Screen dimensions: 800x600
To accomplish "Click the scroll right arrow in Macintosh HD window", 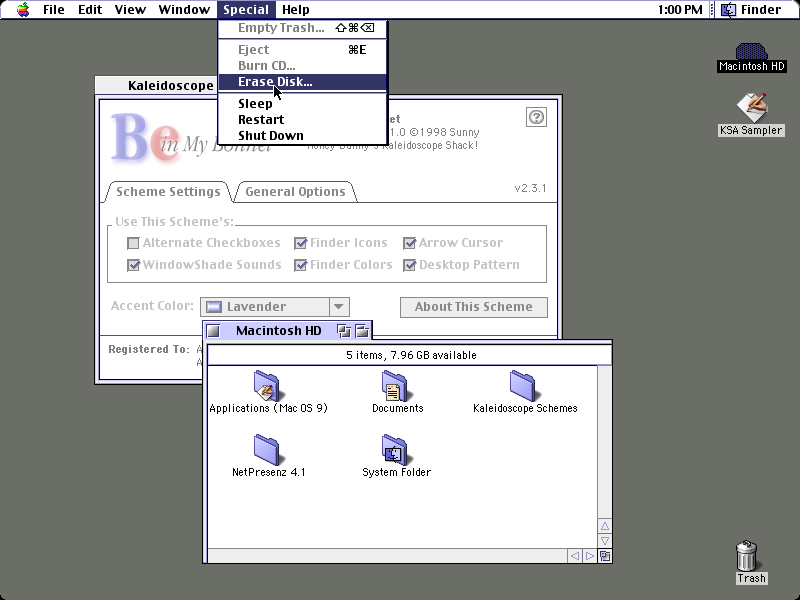I will 590,556.
